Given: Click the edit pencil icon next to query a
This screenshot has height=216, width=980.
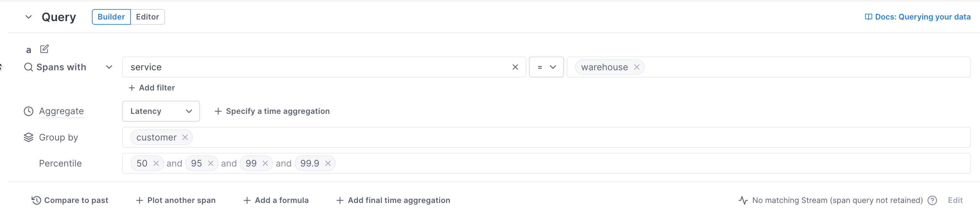Looking at the screenshot, I should (44, 49).
